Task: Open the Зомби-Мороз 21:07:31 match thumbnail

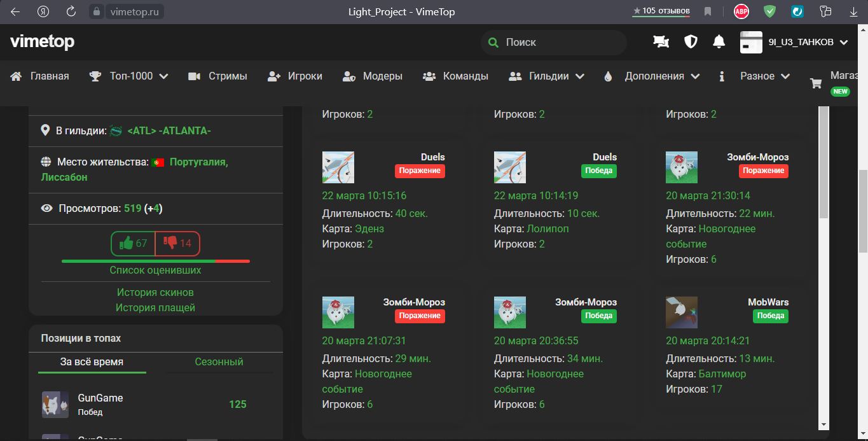Action: [x=338, y=312]
